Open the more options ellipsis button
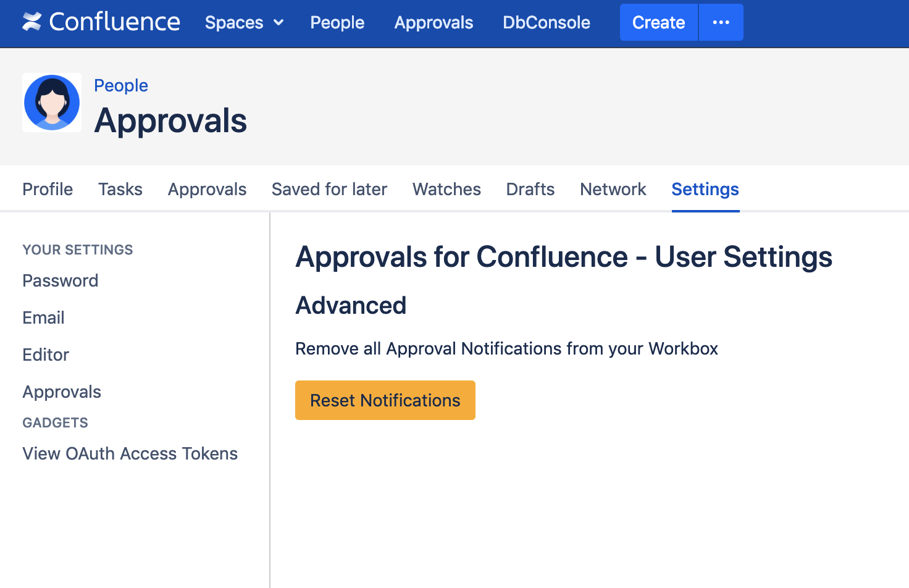 tap(721, 22)
